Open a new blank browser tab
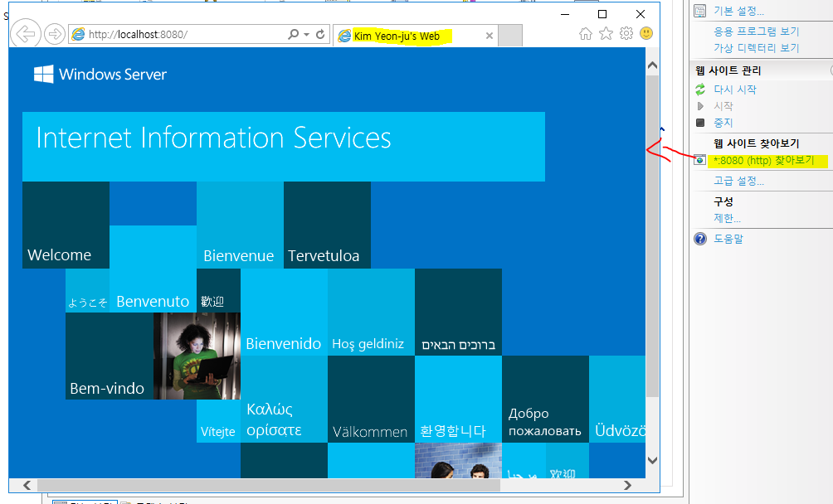The width and height of the screenshot is (833, 504). (510, 35)
